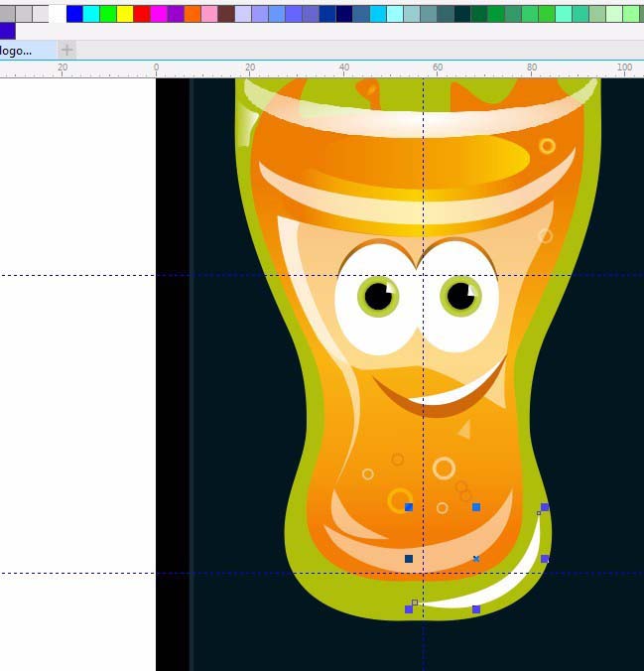
Task: Choose the navy swatch before steel blue
Action: click(x=344, y=14)
